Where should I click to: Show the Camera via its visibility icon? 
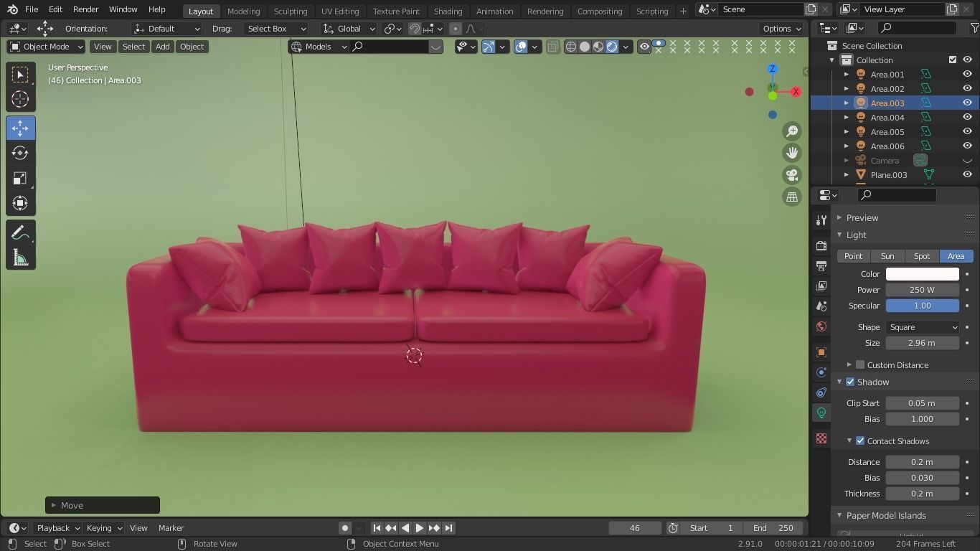click(x=967, y=160)
